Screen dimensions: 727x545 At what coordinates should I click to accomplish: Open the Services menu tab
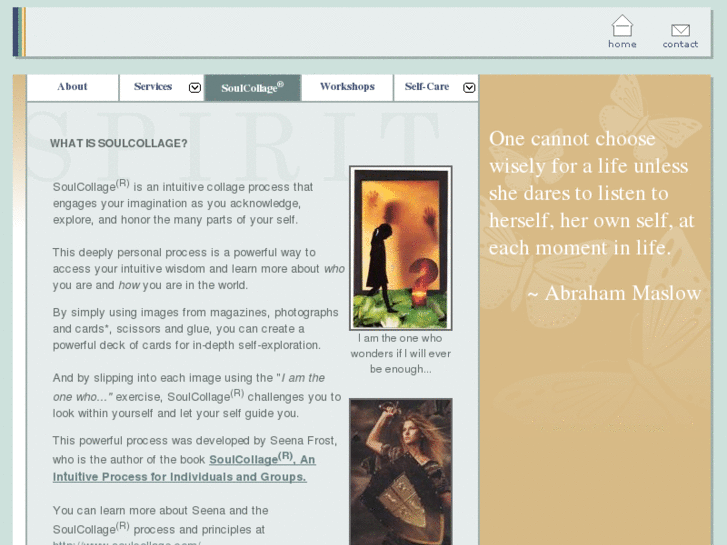tap(153, 87)
